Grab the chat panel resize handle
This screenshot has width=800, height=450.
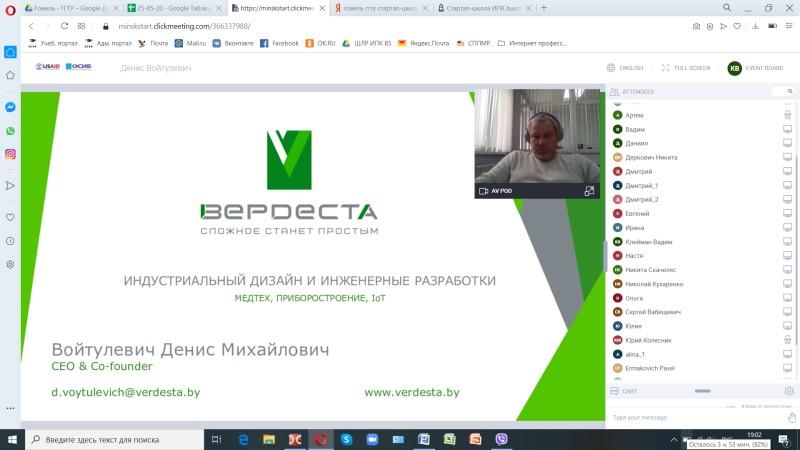click(702, 391)
